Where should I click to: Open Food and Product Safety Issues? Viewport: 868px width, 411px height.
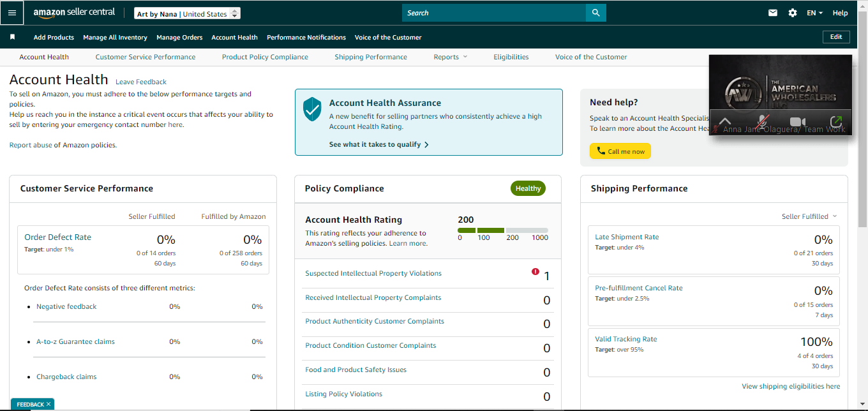click(355, 370)
